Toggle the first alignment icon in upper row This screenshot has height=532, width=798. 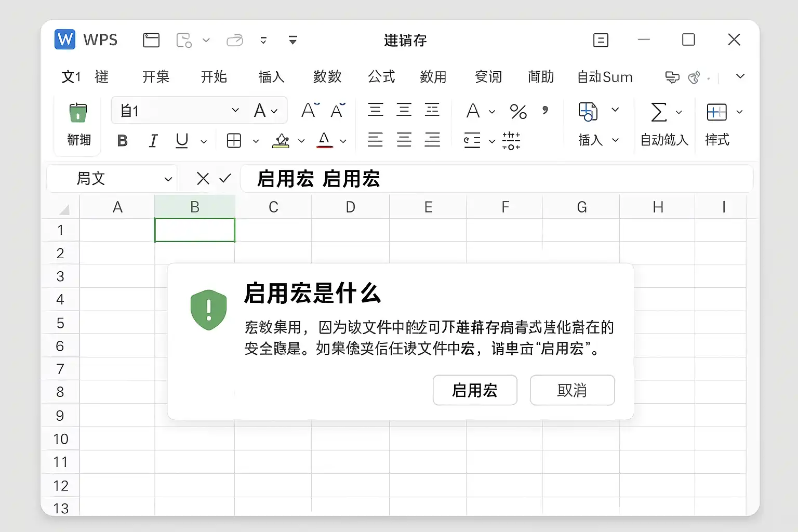tap(376, 110)
